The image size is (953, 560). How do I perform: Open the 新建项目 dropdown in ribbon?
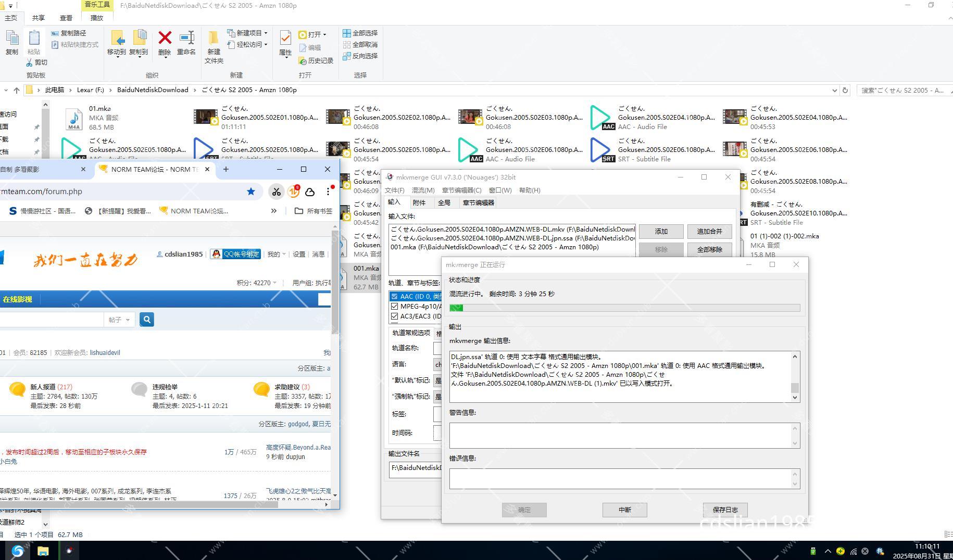(x=248, y=33)
